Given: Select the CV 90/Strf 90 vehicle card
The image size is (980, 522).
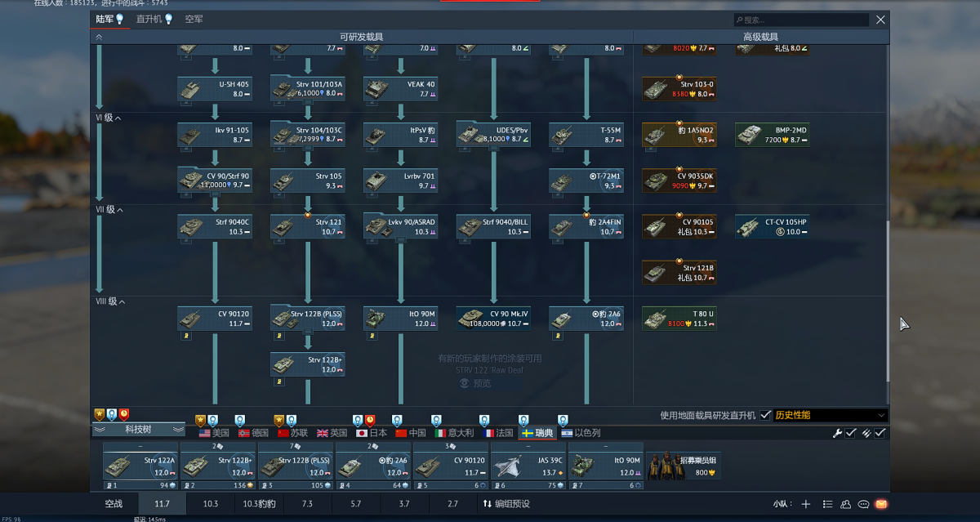Looking at the screenshot, I should 215,180.
